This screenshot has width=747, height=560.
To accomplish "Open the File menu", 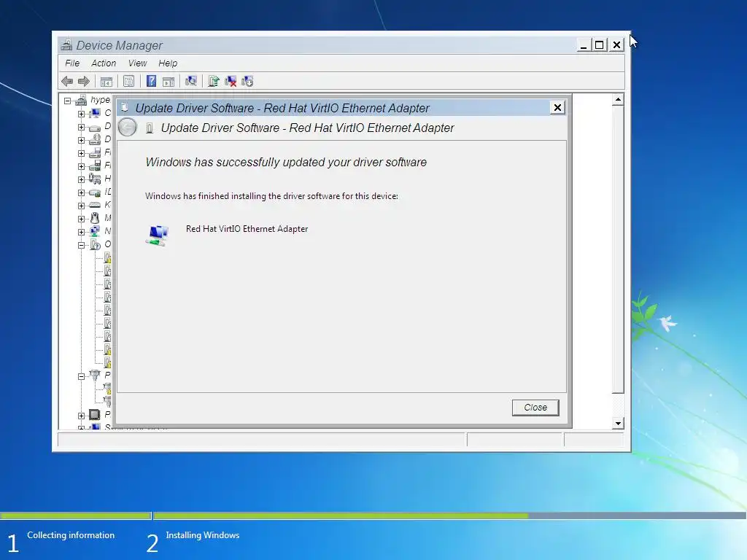I will [x=72, y=63].
